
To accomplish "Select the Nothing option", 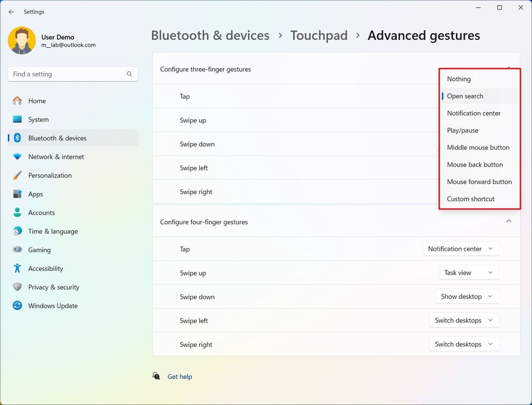I will point(459,79).
